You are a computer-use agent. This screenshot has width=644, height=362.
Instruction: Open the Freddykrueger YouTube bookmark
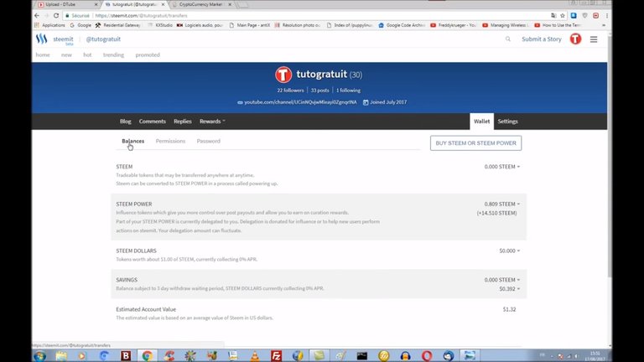coord(453,25)
